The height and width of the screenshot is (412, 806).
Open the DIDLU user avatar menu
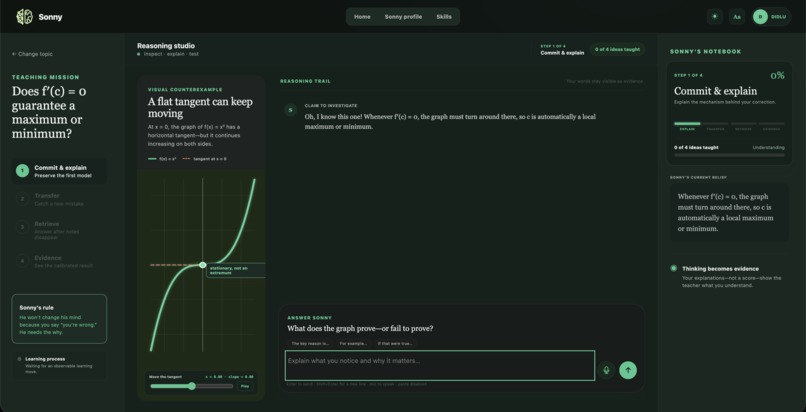click(771, 16)
